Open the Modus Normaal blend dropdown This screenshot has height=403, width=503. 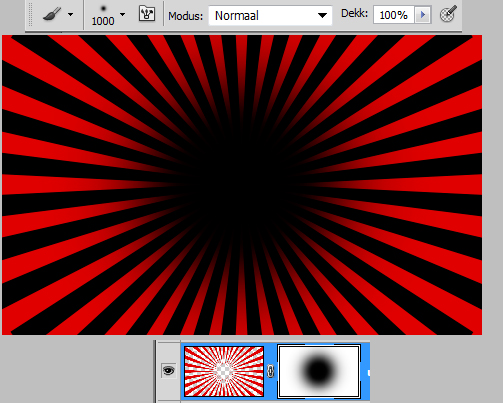coord(270,15)
